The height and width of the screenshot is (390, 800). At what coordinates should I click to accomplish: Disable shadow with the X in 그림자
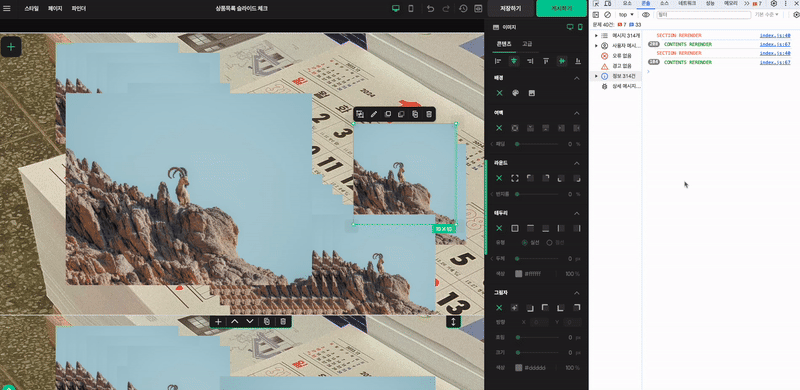[499, 308]
